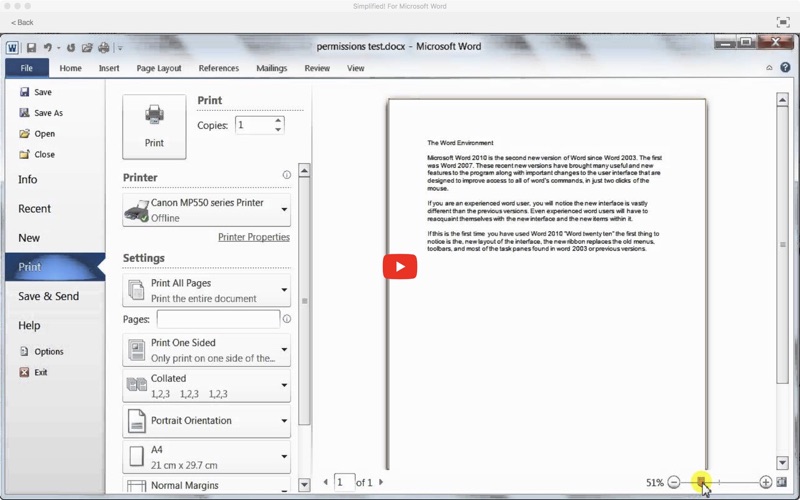Click the Zoom to Page icon
Image resolution: width=800 pixels, height=500 pixels.
(x=782, y=482)
